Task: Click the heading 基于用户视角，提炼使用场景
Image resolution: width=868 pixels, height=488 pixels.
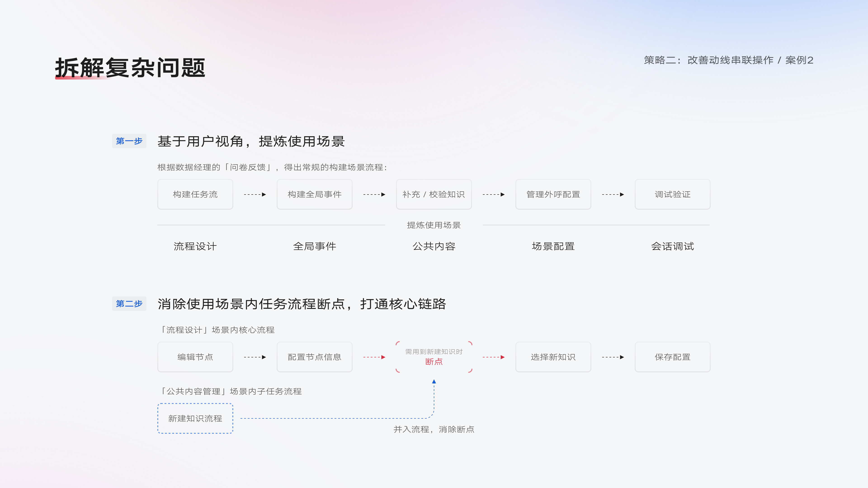Action: pyautogui.click(x=251, y=141)
